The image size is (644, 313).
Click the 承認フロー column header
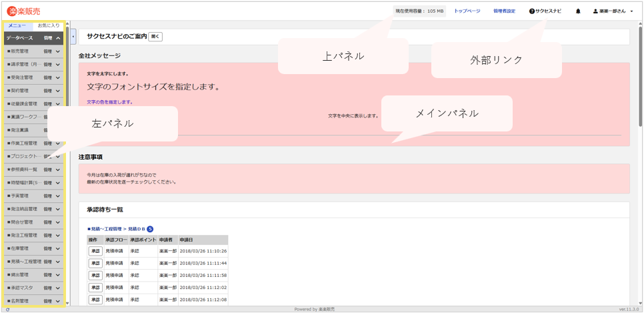click(116, 240)
